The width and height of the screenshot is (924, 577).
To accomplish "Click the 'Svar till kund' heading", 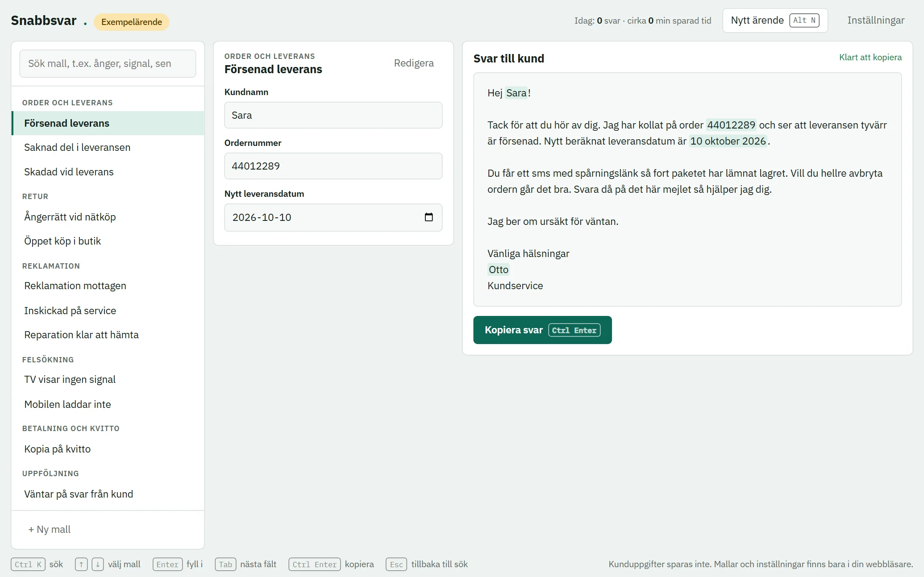I will [x=508, y=58].
